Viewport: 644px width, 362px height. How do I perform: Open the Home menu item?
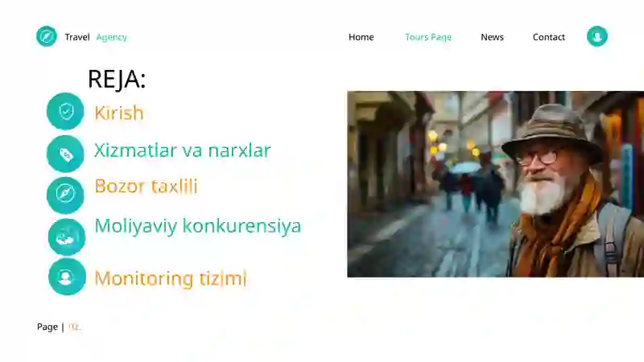coord(361,37)
